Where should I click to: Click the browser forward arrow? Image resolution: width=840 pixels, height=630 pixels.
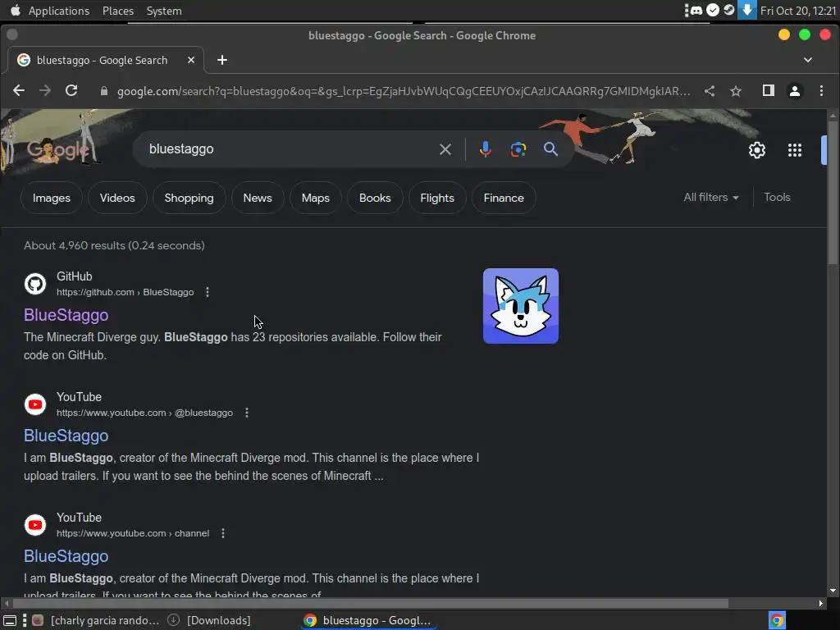(x=45, y=90)
